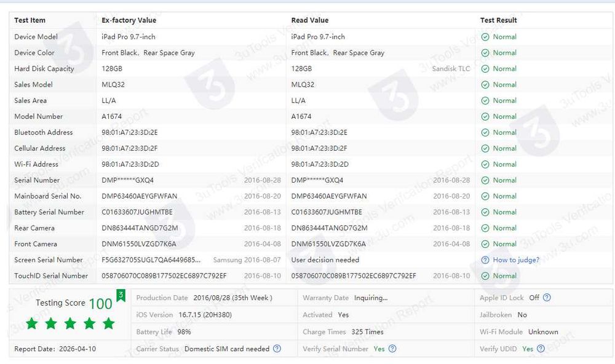This screenshot has height=364, width=615.
Task: Click the Apple ID Lock Off value
Action: tap(534, 298)
